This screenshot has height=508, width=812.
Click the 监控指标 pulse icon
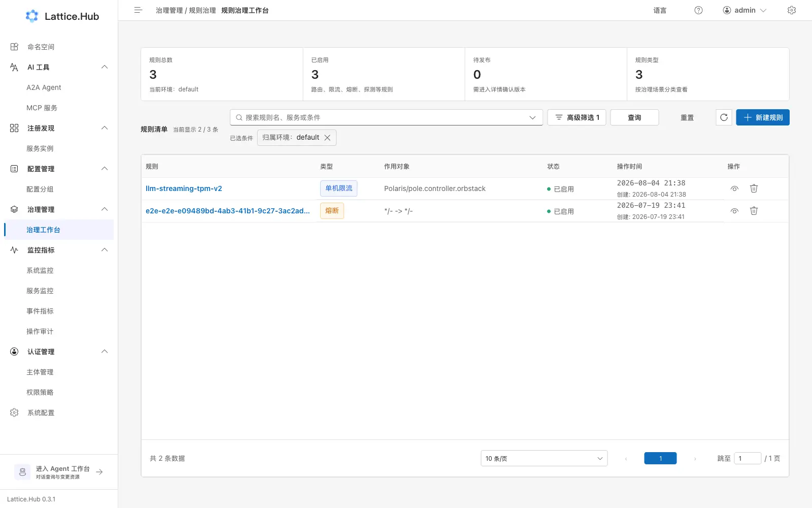tap(14, 250)
